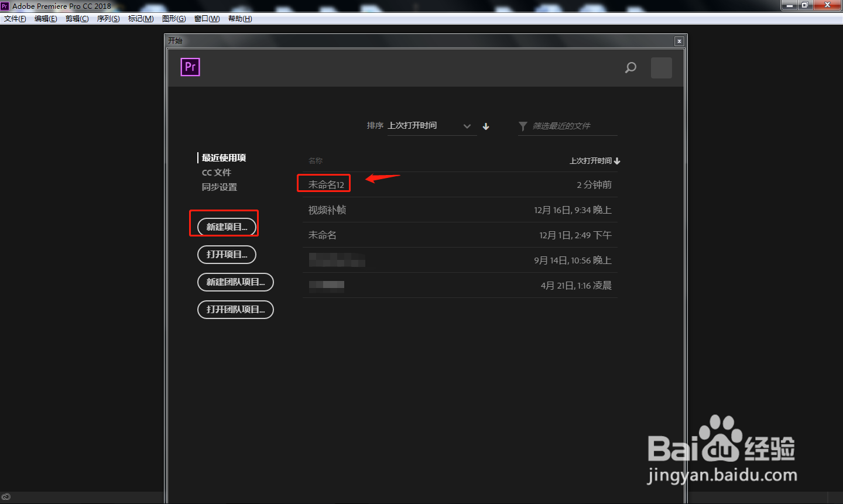Click the 2 分钟前 timestamp
This screenshot has width=843, height=504.
click(x=594, y=185)
